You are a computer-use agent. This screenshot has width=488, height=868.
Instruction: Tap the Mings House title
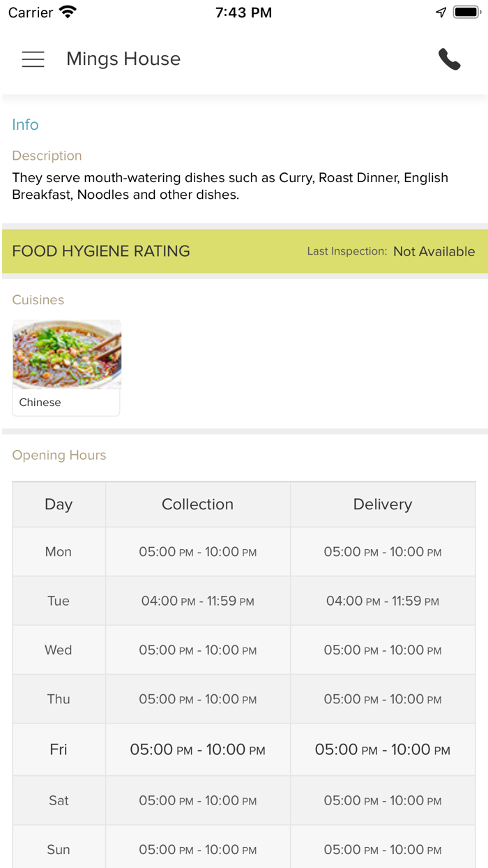(123, 59)
